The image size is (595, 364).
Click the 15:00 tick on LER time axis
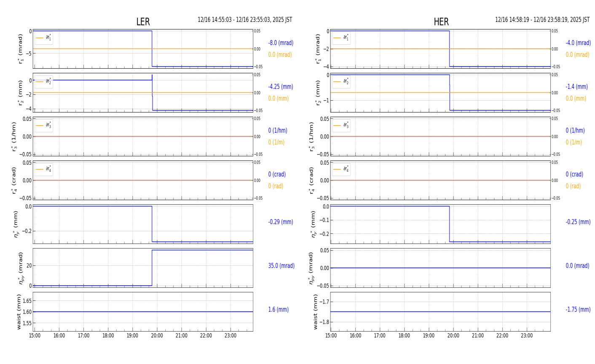[35, 336]
